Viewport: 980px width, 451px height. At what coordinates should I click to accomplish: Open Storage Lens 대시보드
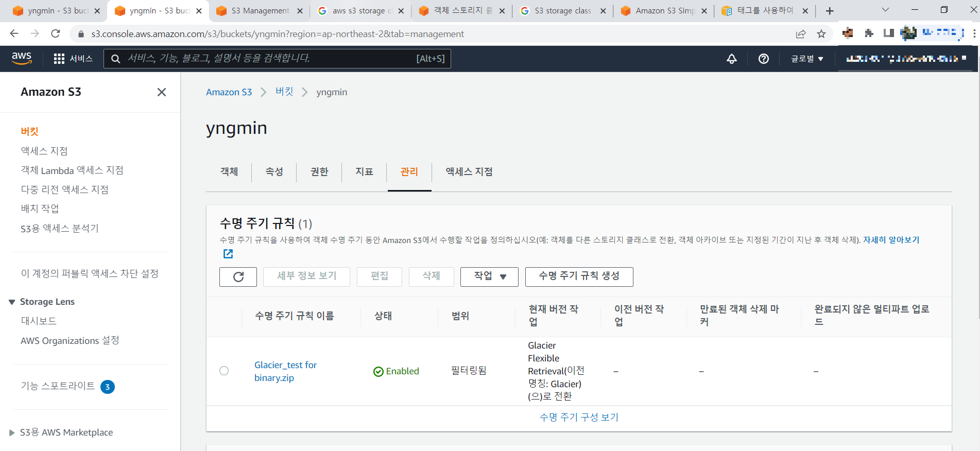39,321
